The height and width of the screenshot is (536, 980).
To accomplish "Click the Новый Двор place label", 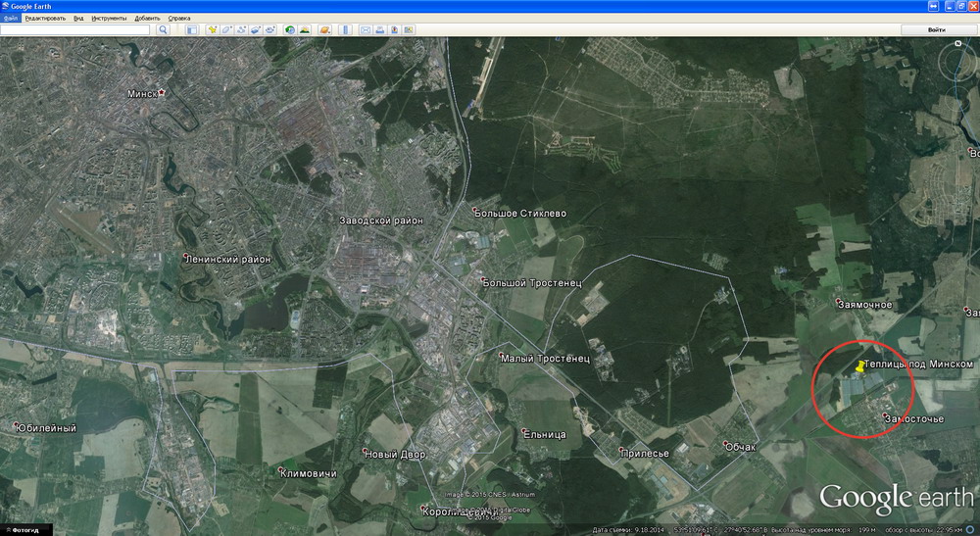I will click(x=395, y=454).
